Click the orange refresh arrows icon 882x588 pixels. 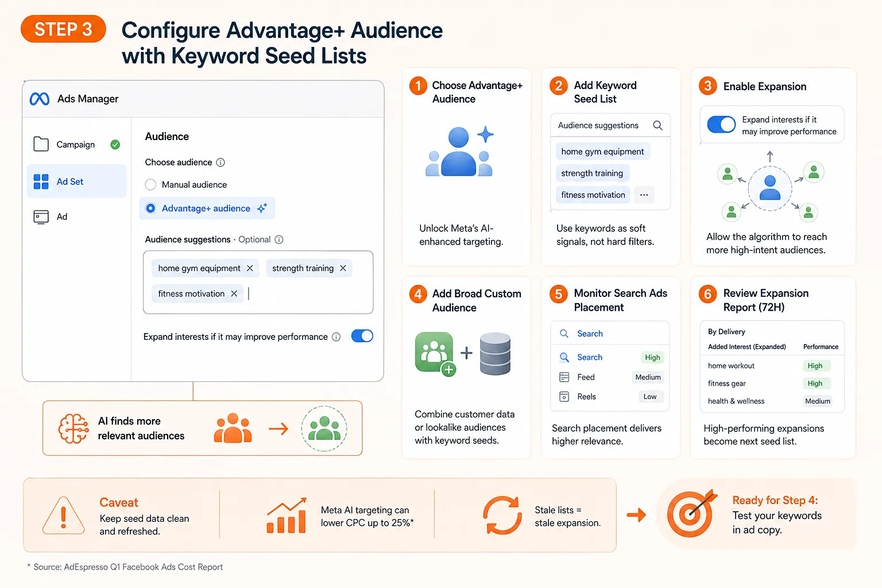502,515
